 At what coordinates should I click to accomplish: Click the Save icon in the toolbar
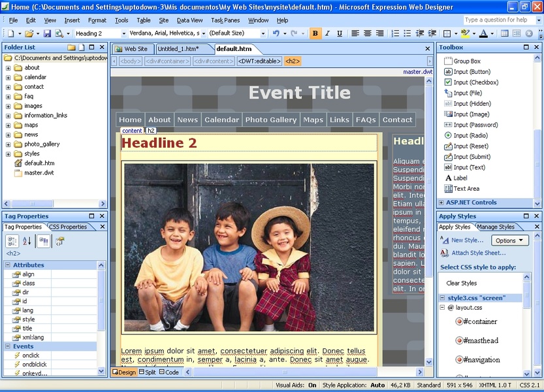pos(46,33)
